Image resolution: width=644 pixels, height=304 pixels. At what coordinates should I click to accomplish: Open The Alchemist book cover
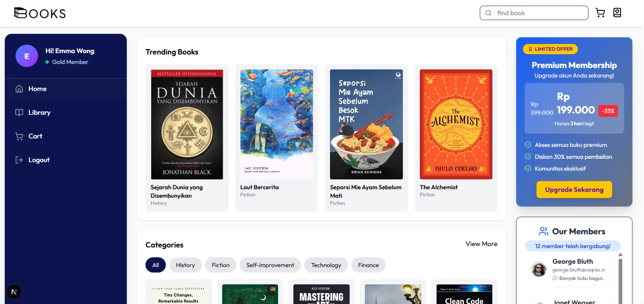[456, 124]
